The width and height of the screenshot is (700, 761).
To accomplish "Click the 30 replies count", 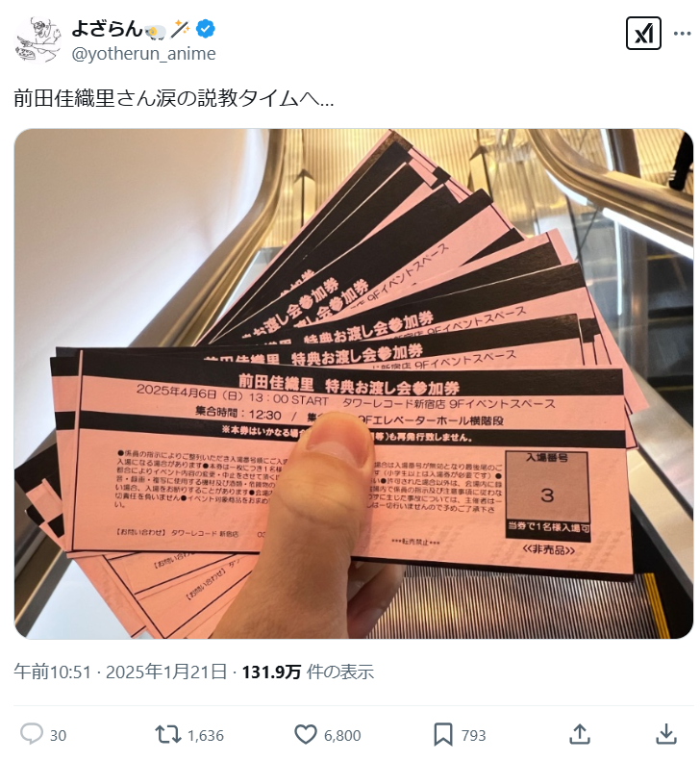I will (59, 736).
